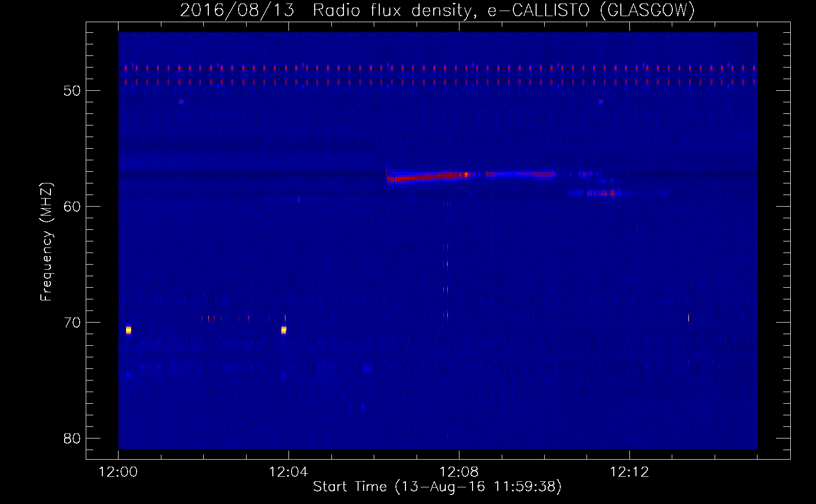Click the 'Start Time (13-Aug-16 11:59:38)' label
Image resolution: width=816 pixels, height=504 pixels.
pos(437,487)
